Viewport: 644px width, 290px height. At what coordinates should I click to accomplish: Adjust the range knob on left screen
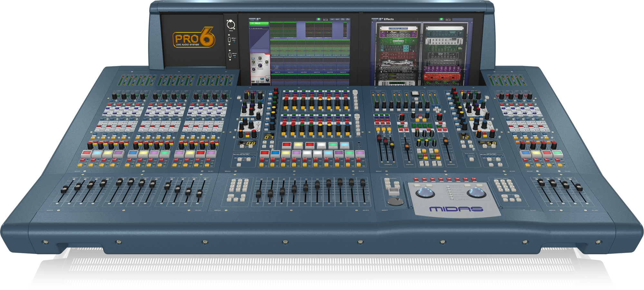(x=253, y=69)
